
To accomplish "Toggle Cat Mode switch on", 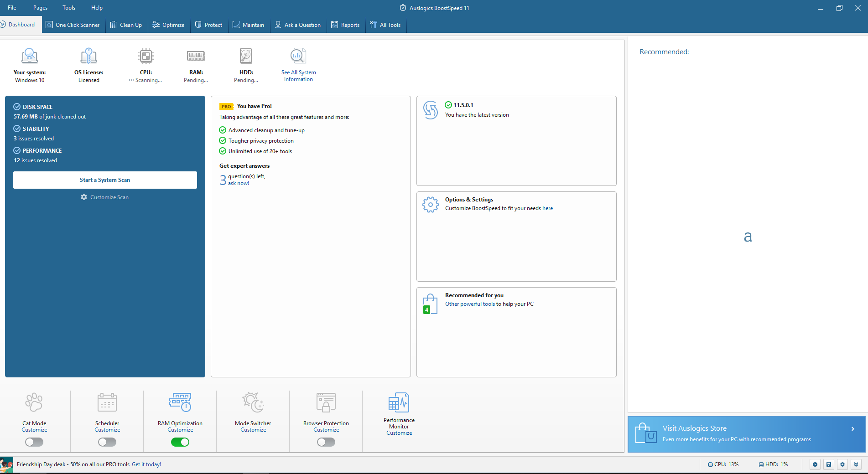I will click(x=34, y=442).
